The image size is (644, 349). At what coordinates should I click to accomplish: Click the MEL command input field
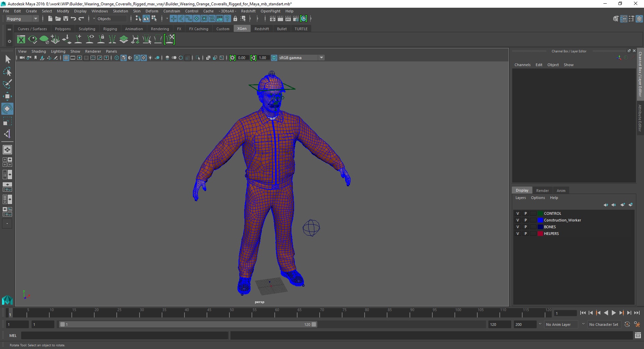(x=125, y=335)
